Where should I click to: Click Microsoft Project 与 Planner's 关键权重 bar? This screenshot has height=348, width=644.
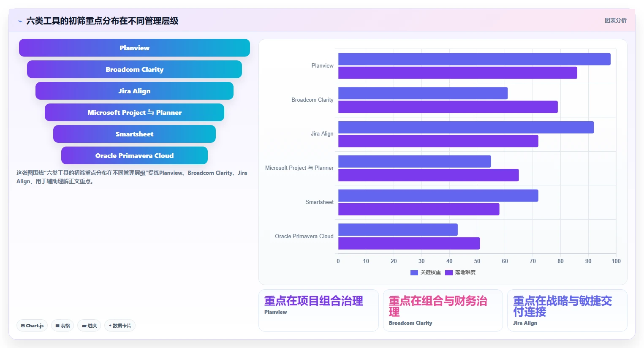[x=415, y=161]
